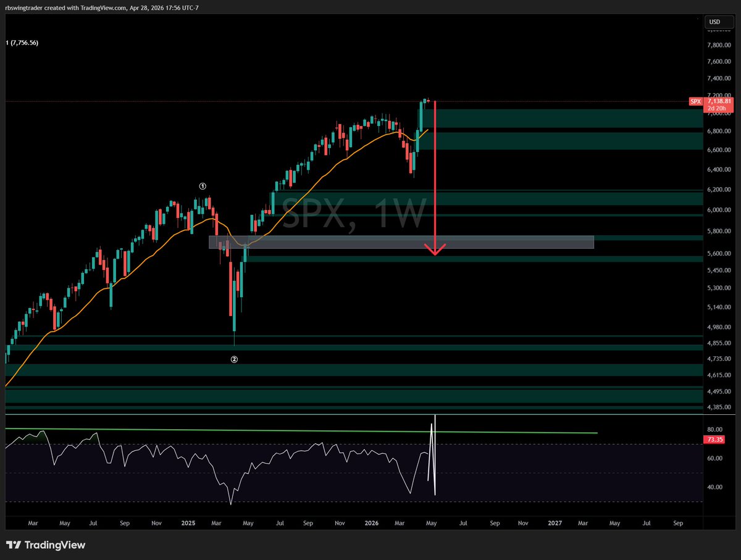The height and width of the screenshot is (560, 741).
Task: Click the 4,615.00 price axis label
Action: (720, 375)
